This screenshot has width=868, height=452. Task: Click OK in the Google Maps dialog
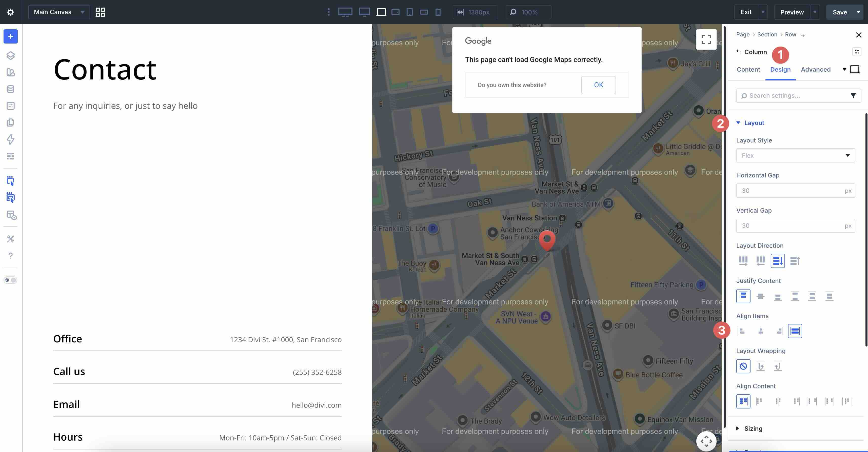(x=598, y=85)
